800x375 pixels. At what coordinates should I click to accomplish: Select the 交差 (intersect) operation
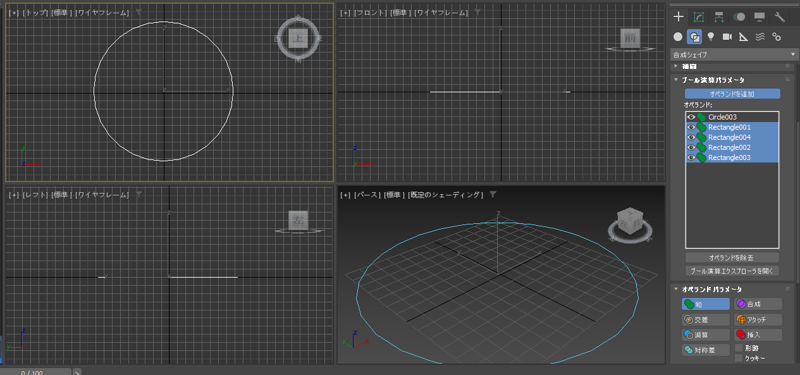tap(706, 320)
